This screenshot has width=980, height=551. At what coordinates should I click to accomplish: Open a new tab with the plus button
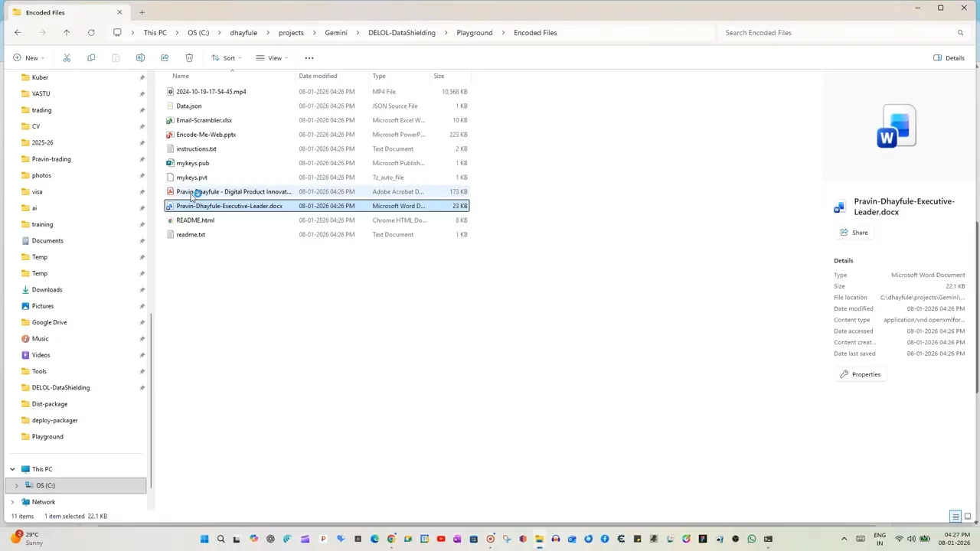[x=142, y=12]
